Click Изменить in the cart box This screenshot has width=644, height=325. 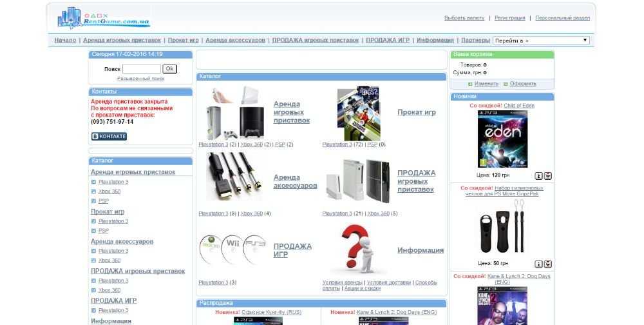pos(486,84)
